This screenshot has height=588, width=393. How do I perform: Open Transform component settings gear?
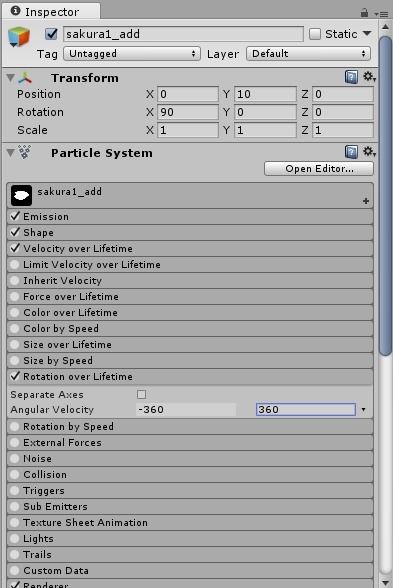[369, 77]
